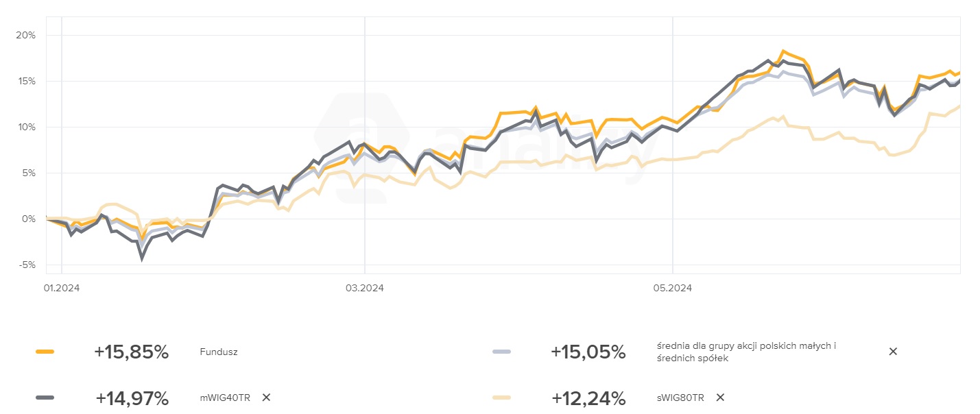Remove the sWIG80TR benchmark using its X
The width and height of the screenshot is (980, 414).
click(719, 398)
